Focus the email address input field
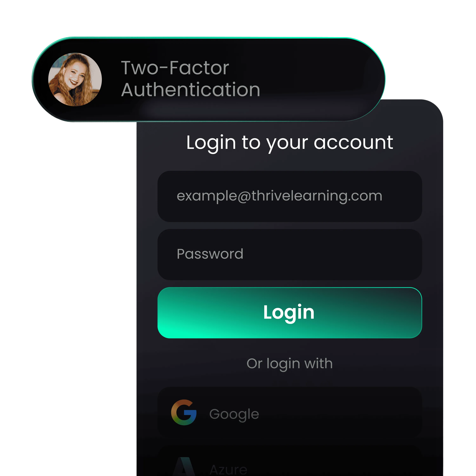This screenshot has width=476, height=476. pos(290,196)
